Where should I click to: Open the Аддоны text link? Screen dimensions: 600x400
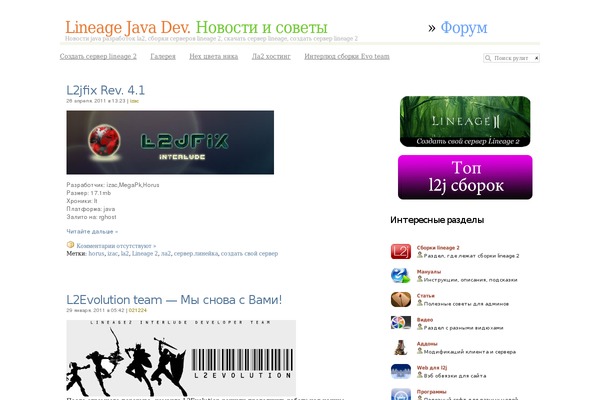tap(427, 344)
